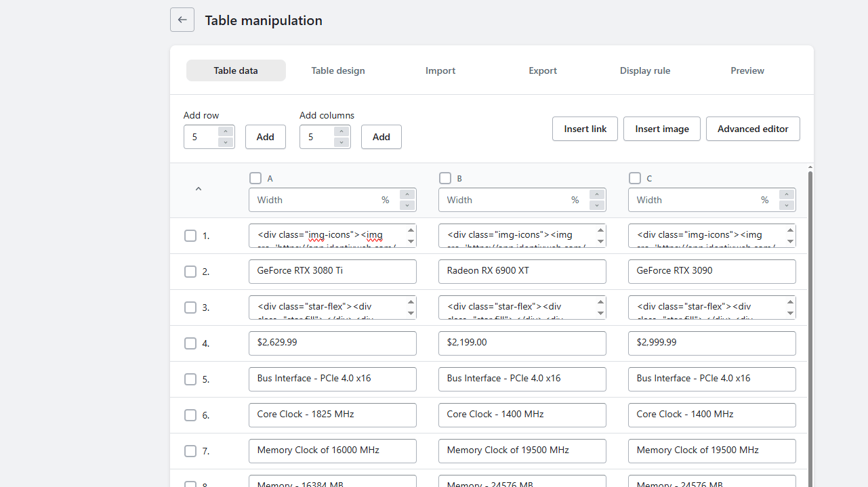868x487 pixels.
Task: Increase column A width using up arrow
Action: click(x=407, y=195)
